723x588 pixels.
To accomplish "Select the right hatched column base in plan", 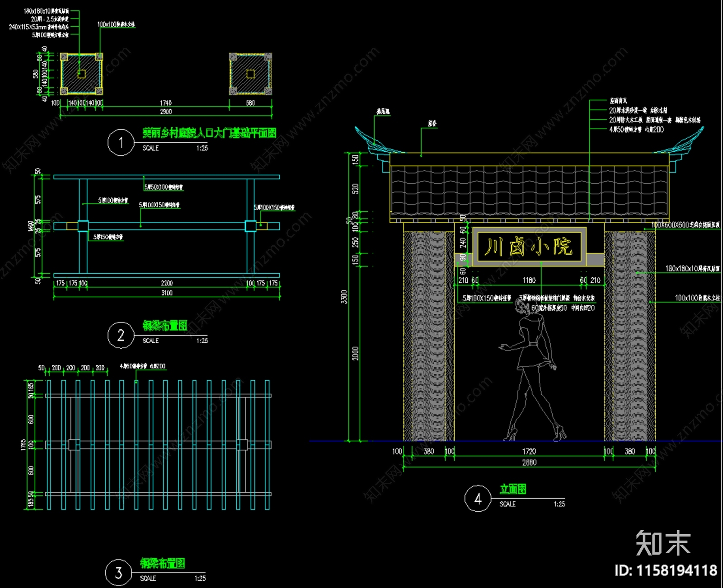I will click(250, 74).
